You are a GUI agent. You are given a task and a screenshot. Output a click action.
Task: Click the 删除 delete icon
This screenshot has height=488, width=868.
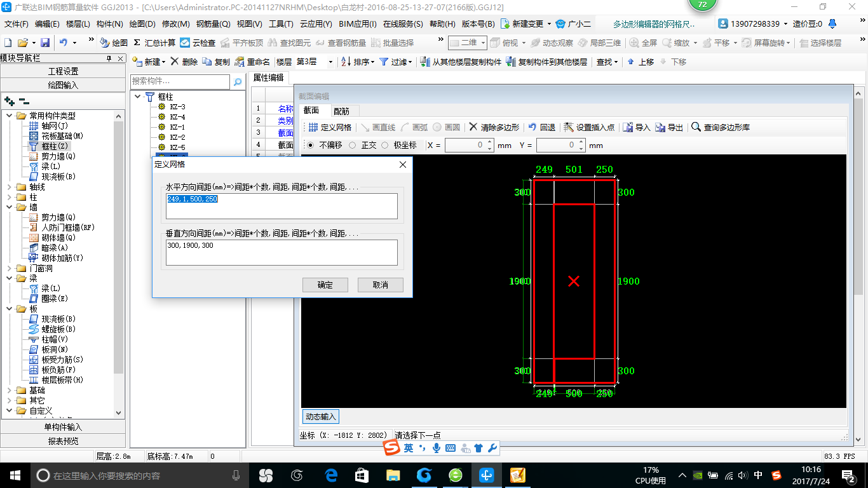[x=175, y=62]
